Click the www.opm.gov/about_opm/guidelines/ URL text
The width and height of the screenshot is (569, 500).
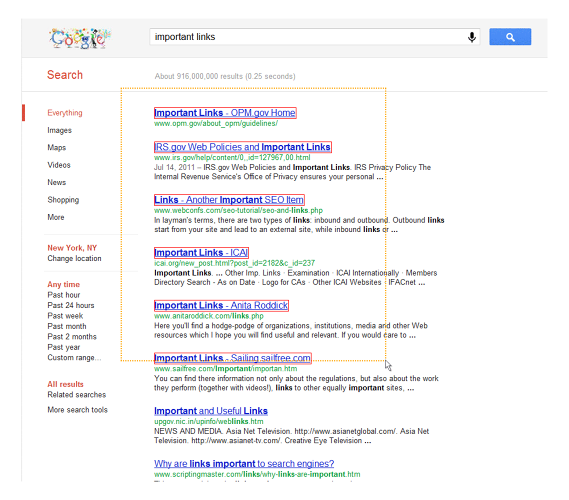coord(216,123)
